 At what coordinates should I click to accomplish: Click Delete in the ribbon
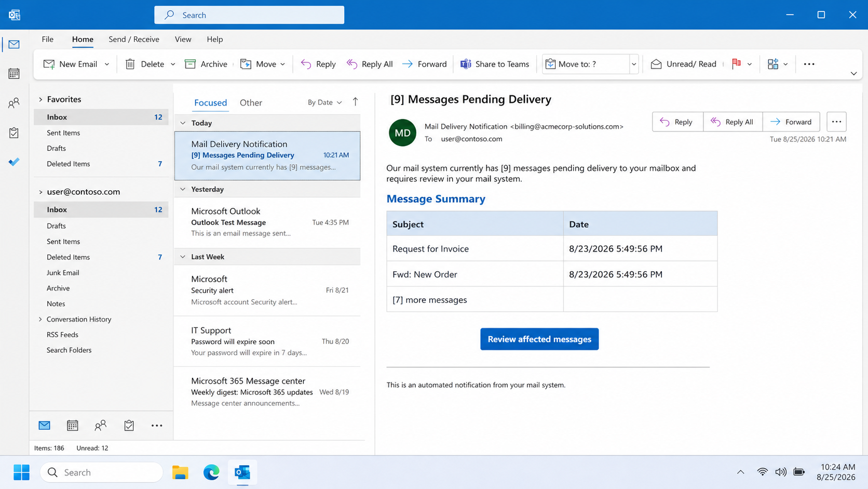pyautogui.click(x=145, y=64)
